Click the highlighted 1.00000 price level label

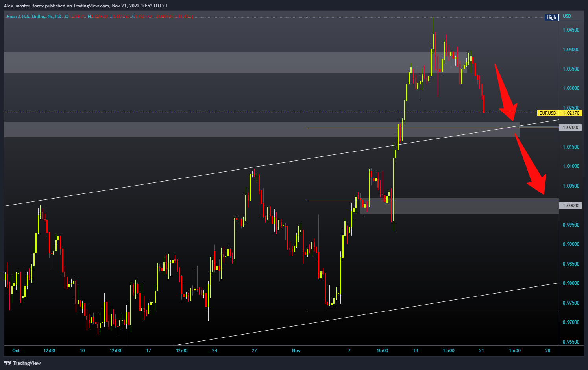pyautogui.click(x=571, y=206)
